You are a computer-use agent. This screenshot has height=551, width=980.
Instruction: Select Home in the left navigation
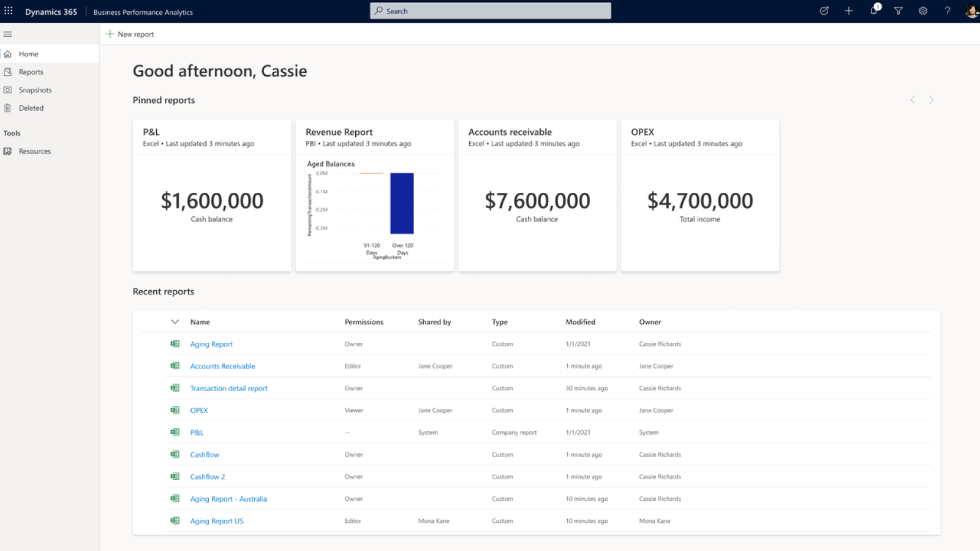pyautogui.click(x=28, y=54)
